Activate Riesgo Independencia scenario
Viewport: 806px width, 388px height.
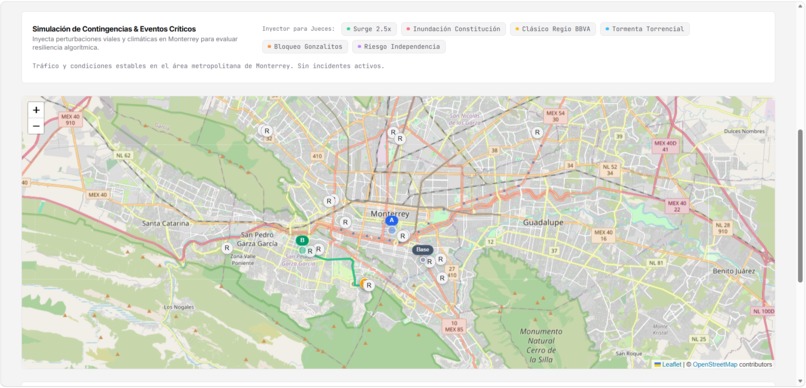pyautogui.click(x=399, y=47)
